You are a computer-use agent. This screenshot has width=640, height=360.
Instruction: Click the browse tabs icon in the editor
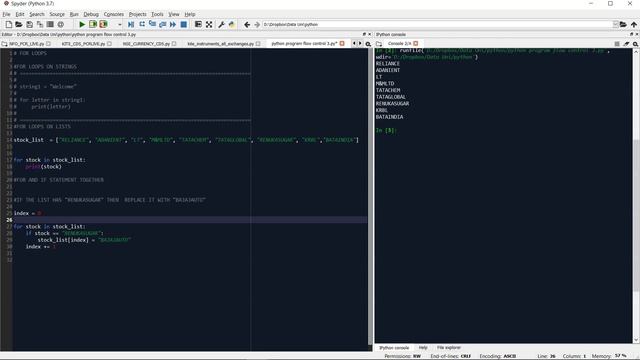click(x=4, y=44)
